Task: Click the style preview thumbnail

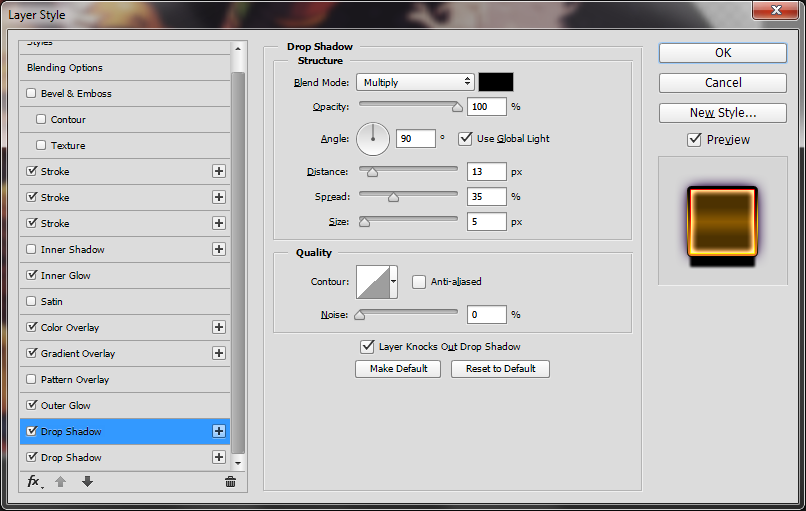Action: point(722,221)
